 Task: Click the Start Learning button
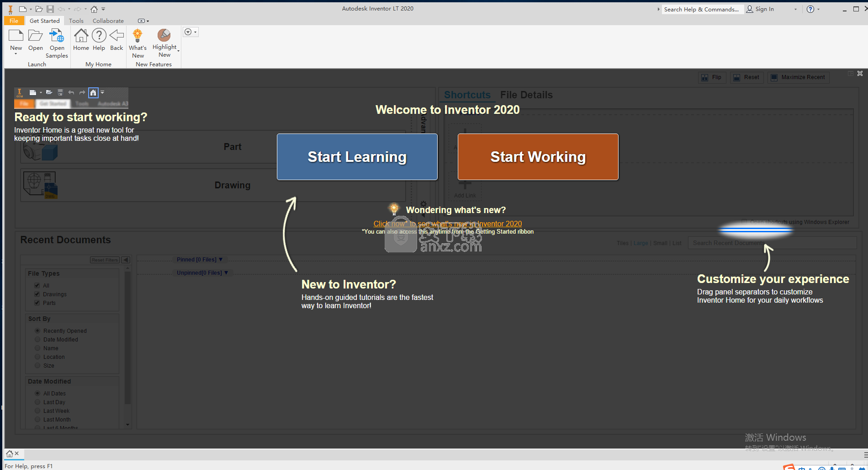click(357, 157)
